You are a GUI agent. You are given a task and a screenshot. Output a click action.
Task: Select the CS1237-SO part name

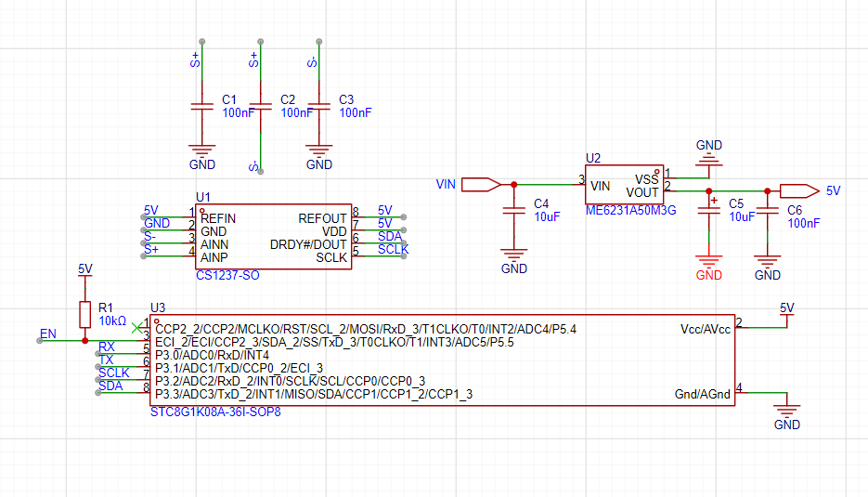click(227, 275)
